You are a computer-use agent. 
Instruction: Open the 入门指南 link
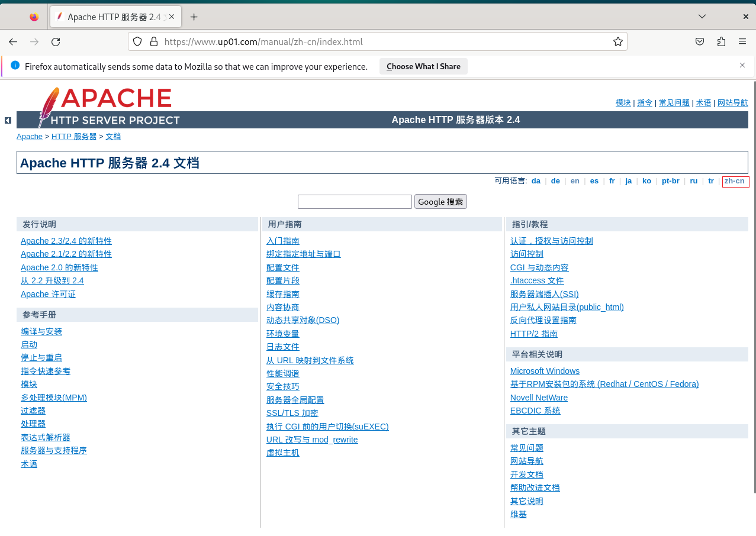click(x=283, y=241)
